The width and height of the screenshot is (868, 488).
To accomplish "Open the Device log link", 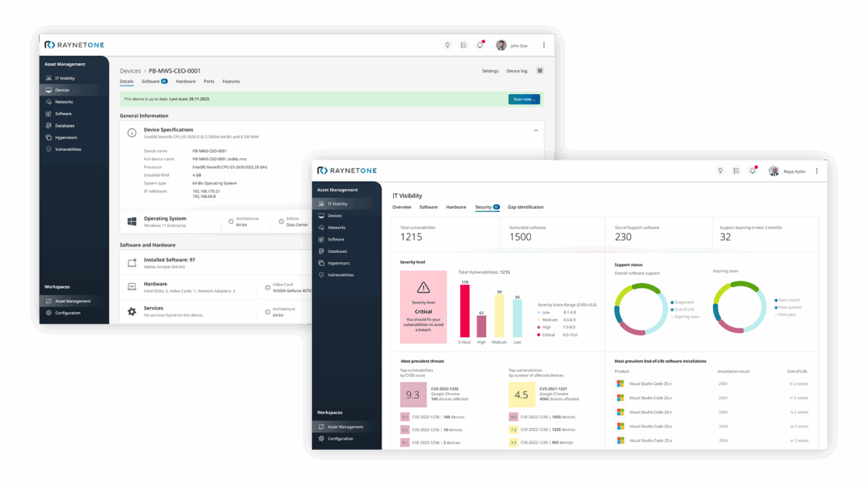I will pyautogui.click(x=516, y=71).
